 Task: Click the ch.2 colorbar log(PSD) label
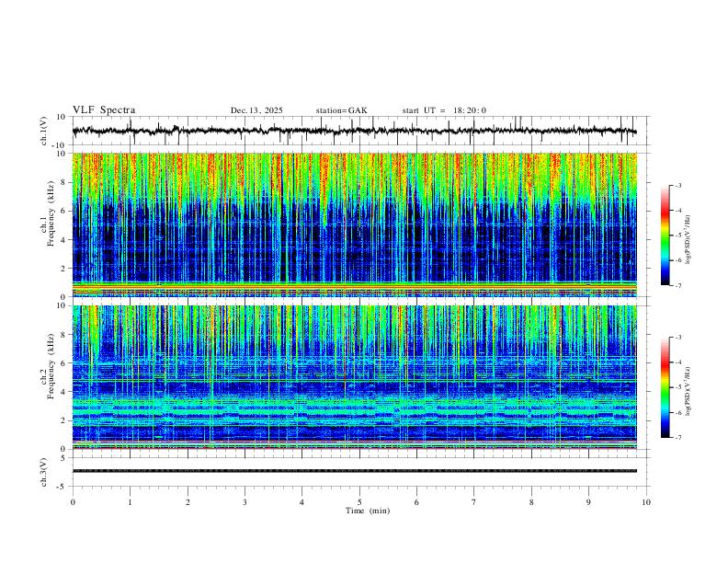coord(688,392)
